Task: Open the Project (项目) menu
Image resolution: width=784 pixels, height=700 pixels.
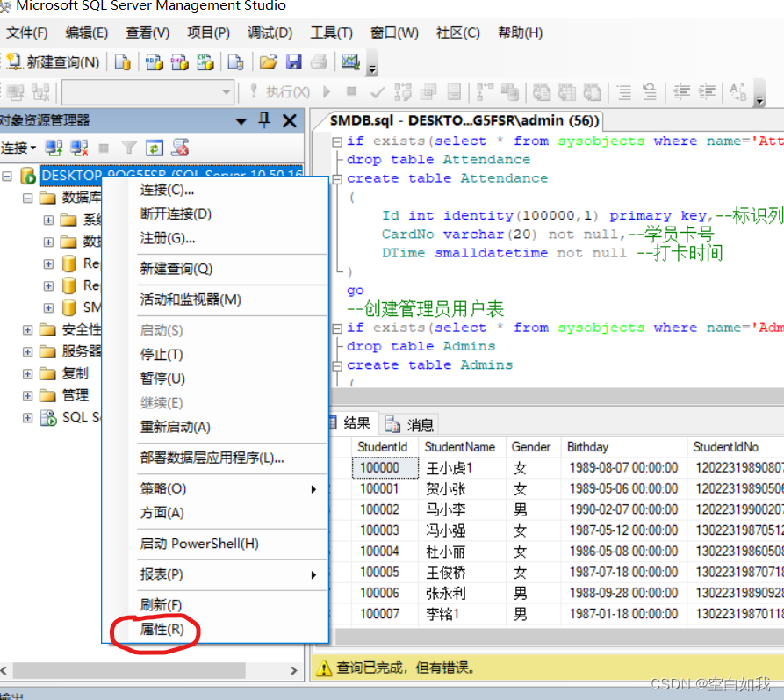Action: click(x=208, y=33)
